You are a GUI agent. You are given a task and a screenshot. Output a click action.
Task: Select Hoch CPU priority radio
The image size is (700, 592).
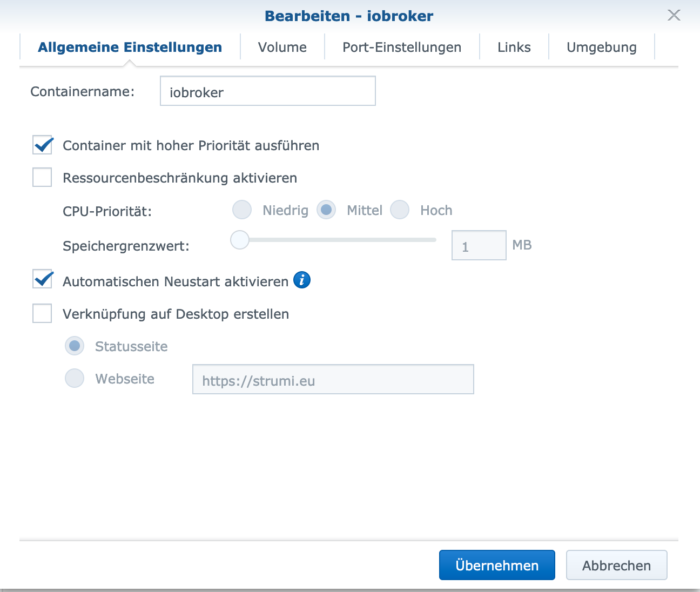pyautogui.click(x=400, y=210)
